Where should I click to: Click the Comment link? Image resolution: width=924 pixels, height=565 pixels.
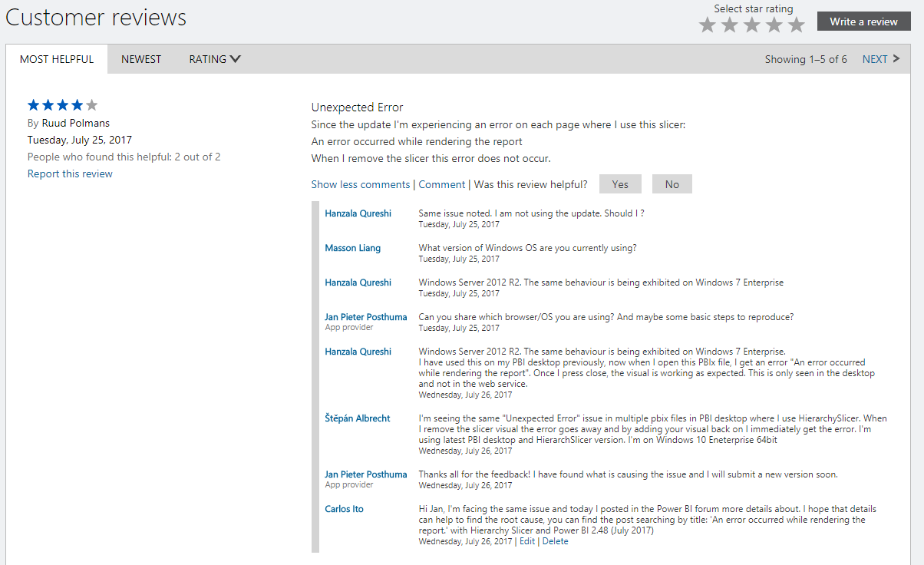click(x=442, y=184)
